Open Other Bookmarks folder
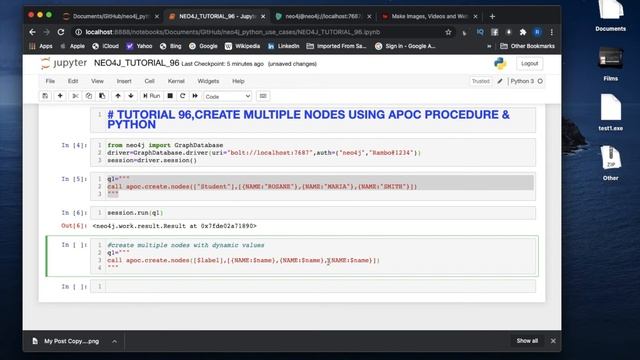This screenshot has width=640, height=360. [x=527, y=46]
